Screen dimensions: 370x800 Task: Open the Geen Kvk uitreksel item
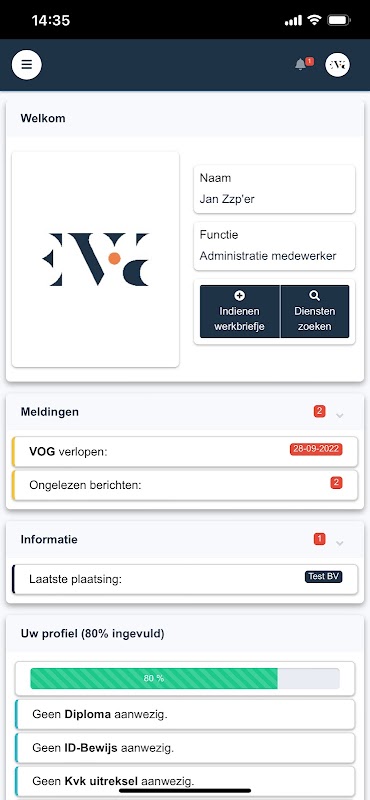[185, 781]
